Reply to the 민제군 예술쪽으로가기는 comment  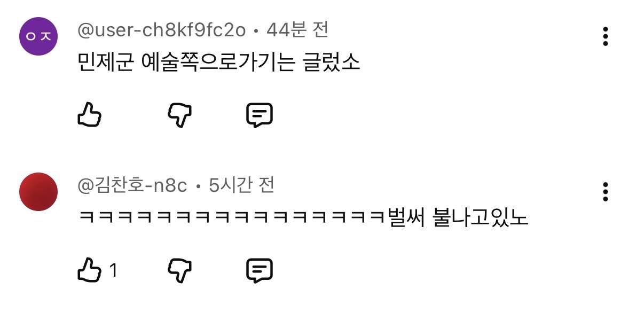(x=260, y=115)
